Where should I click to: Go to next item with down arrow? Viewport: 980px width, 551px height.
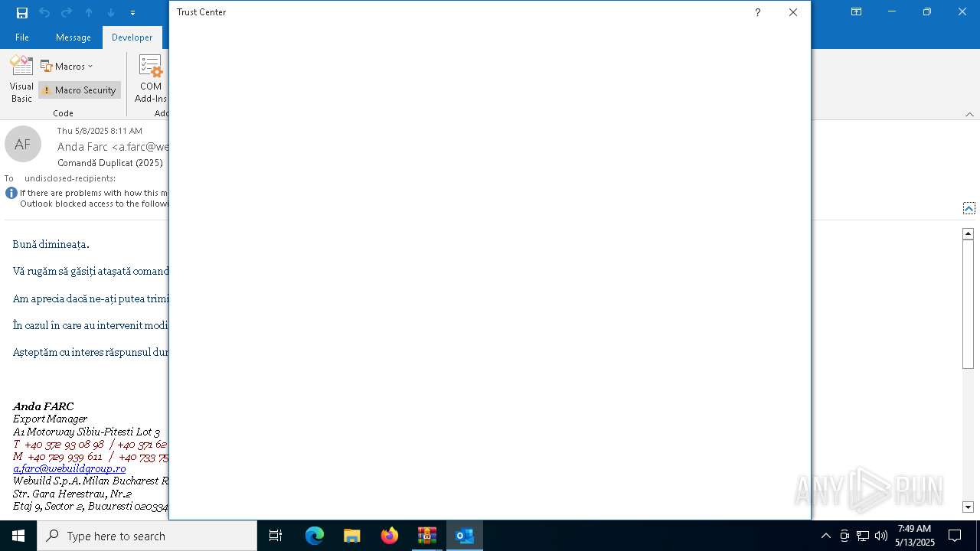click(111, 12)
